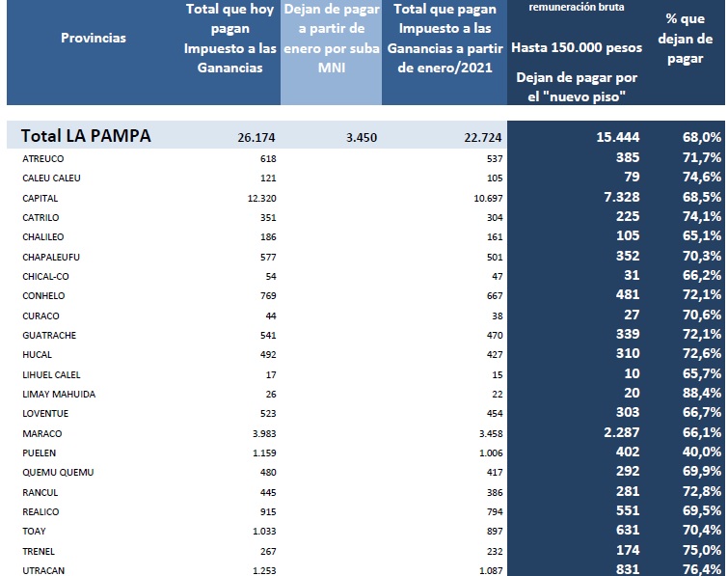This screenshot has width=728, height=576.
Task: Select value 12.320 in CAPITAL row
Action: [262, 199]
